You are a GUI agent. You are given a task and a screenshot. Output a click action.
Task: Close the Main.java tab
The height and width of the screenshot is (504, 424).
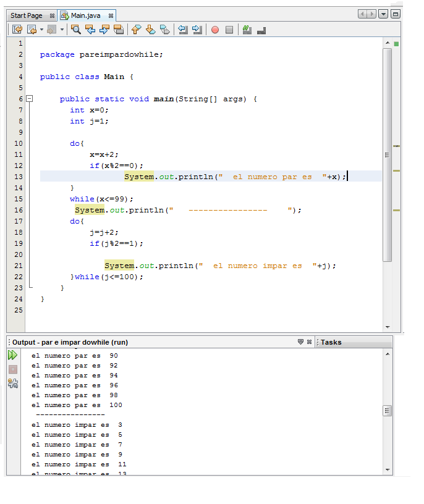(x=111, y=15)
